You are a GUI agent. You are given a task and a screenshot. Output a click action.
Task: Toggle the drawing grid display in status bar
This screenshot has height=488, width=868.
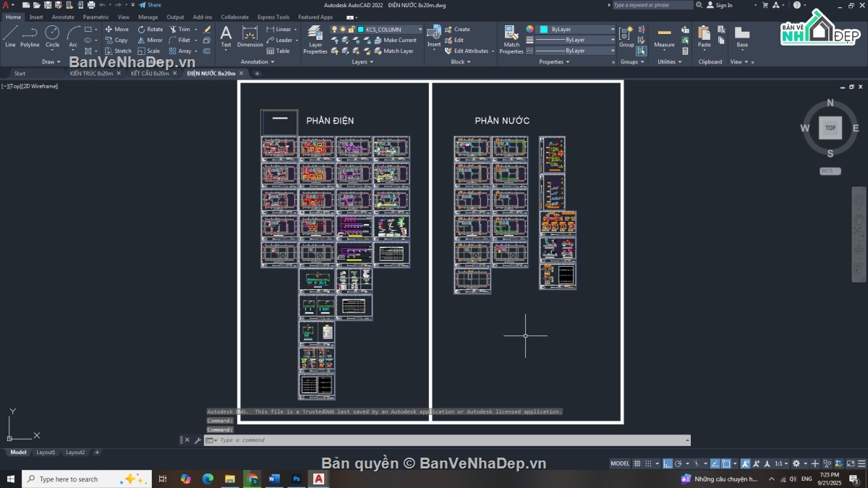(x=637, y=463)
